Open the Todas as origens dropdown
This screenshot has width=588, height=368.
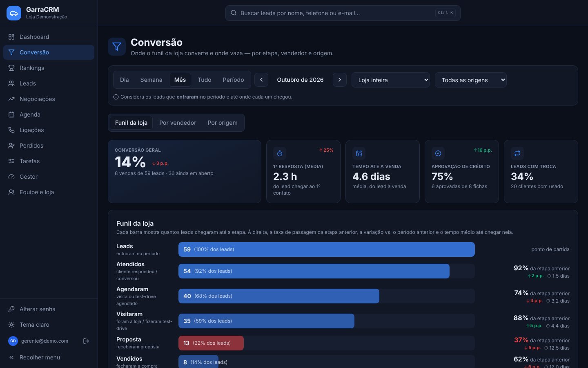click(471, 80)
